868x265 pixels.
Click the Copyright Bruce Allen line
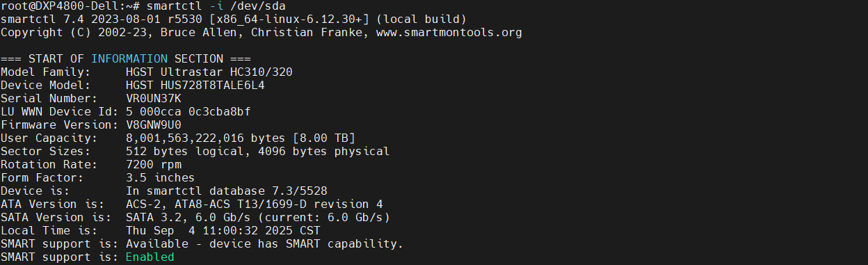pos(262,32)
